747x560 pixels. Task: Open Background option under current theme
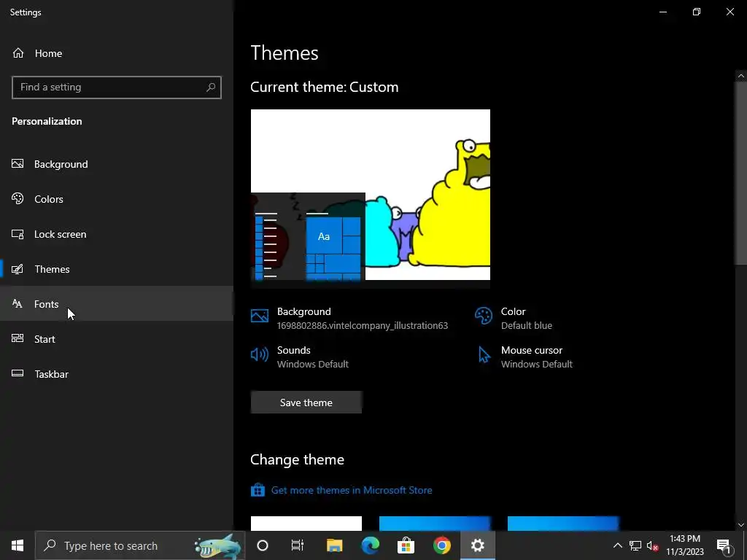pyautogui.click(x=349, y=318)
